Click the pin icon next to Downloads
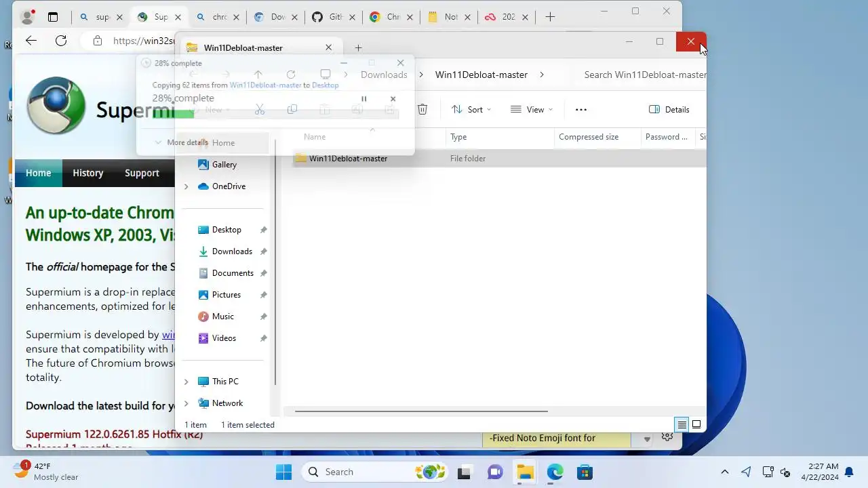 pos(264,251)
